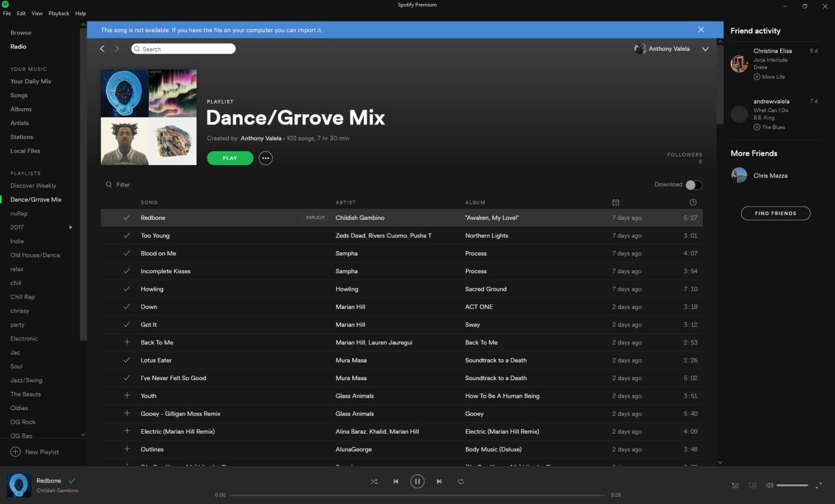Click the Spotify logo in title bar
The image size is (835, 504).
tap(5, 5)
